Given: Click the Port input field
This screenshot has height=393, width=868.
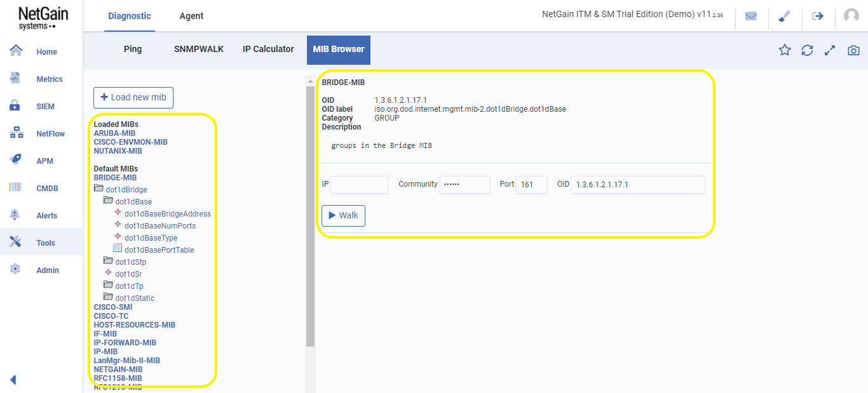Looking at the screenshot, I should [531, 185].
